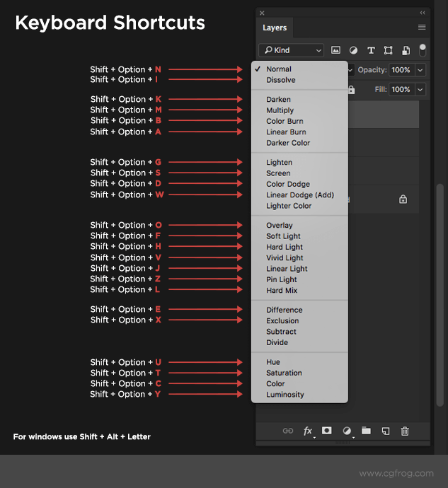Open the fx layer style menu

tap(308, 431)
